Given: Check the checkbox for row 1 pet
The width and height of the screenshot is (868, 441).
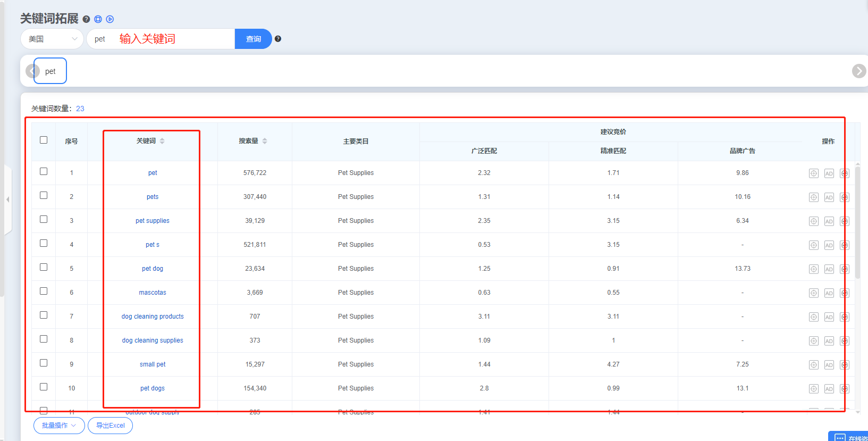Looking at the screenshot, I should coord(44,171).
